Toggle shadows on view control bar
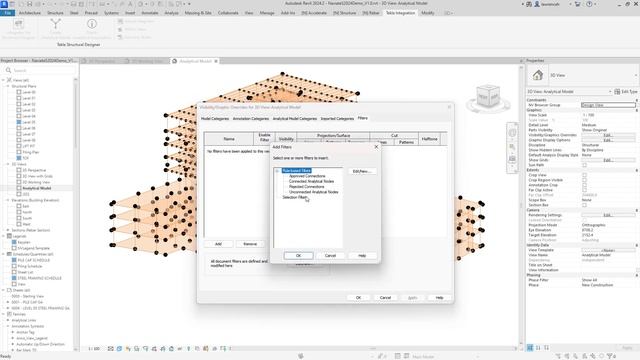Screen dimensions: 640x360 (x=137, y=349)
